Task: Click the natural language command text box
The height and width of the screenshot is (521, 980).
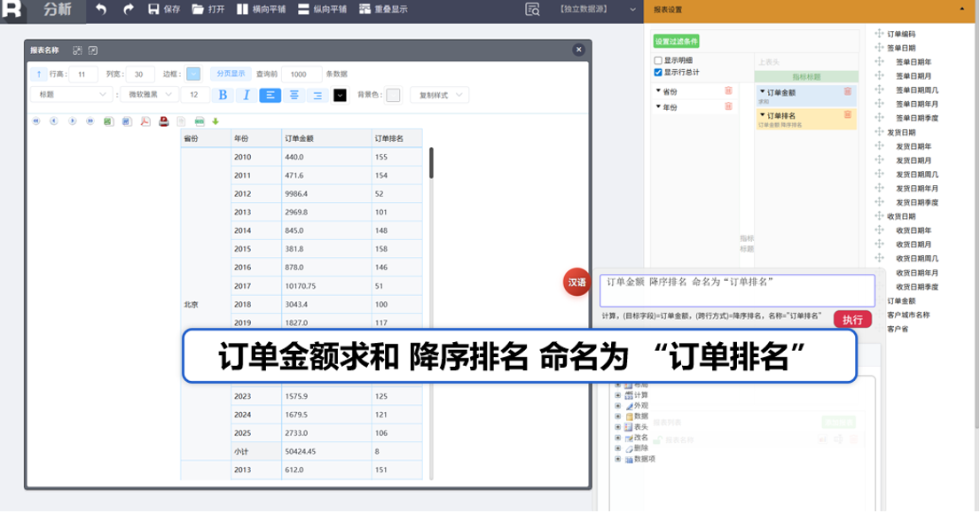Action: [x=737, y=291]
